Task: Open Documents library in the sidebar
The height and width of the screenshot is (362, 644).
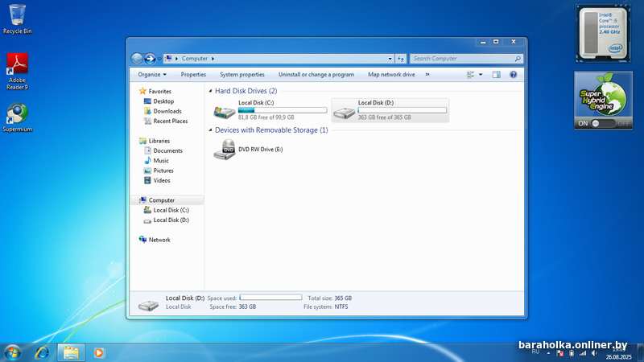Action: [167, 150]
